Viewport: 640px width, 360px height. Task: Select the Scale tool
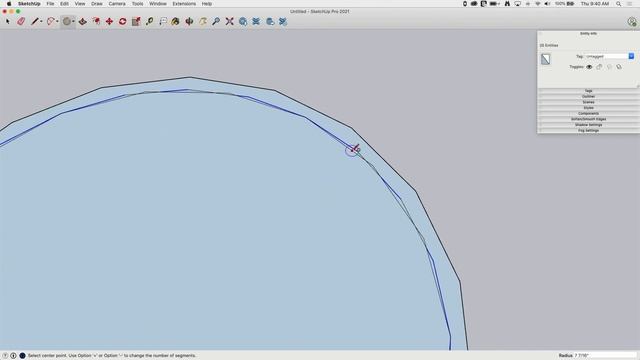tap(136, 21)
